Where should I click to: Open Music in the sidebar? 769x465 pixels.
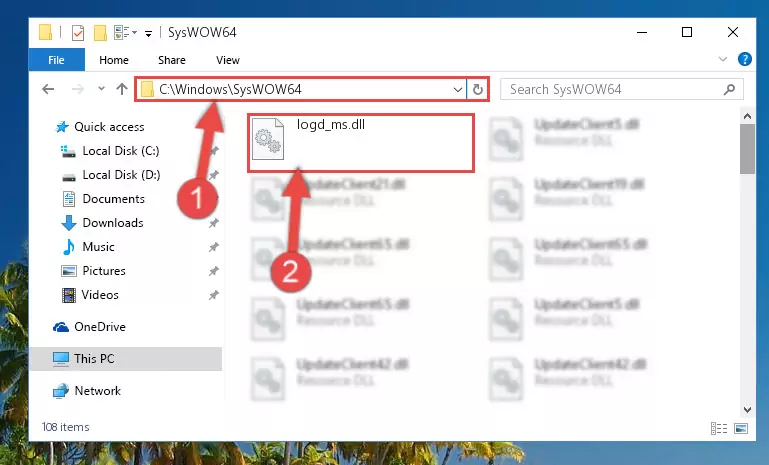pos(98,247)
